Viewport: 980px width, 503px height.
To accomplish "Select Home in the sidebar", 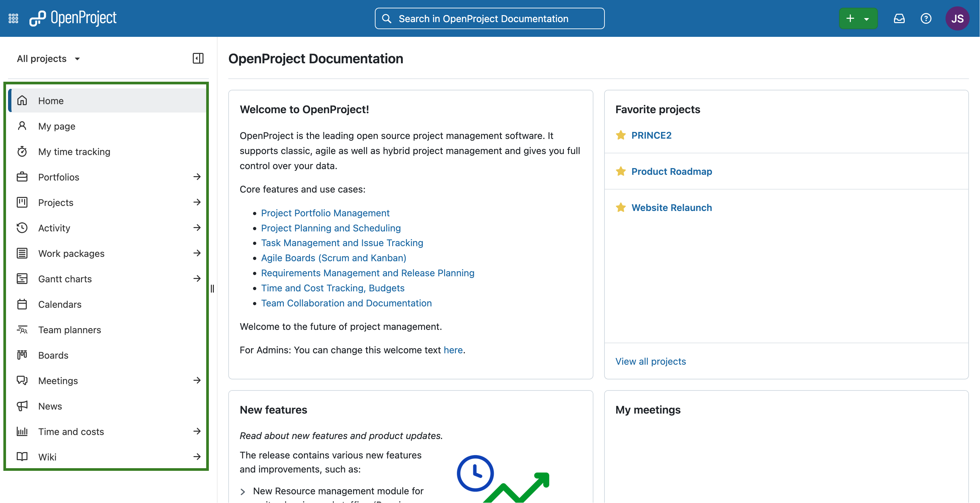I will [x=107, y=100].
